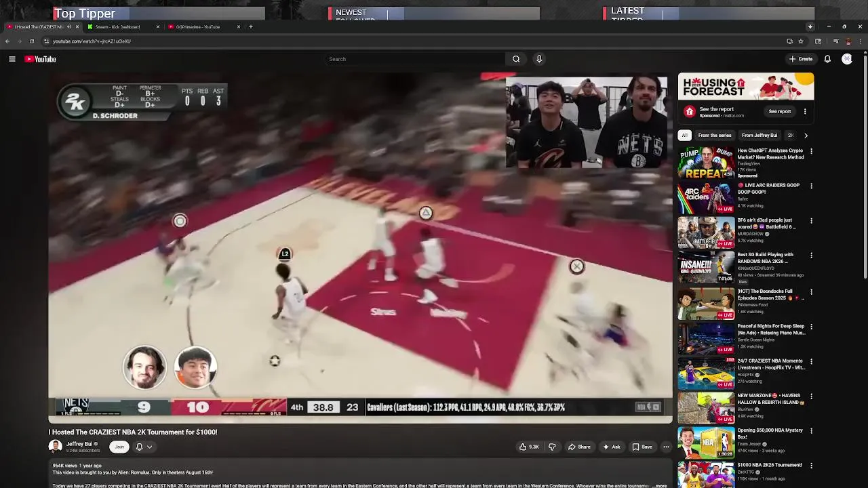
Task: Open the YouTube hamburger guide menu
Action: point(12,59)
